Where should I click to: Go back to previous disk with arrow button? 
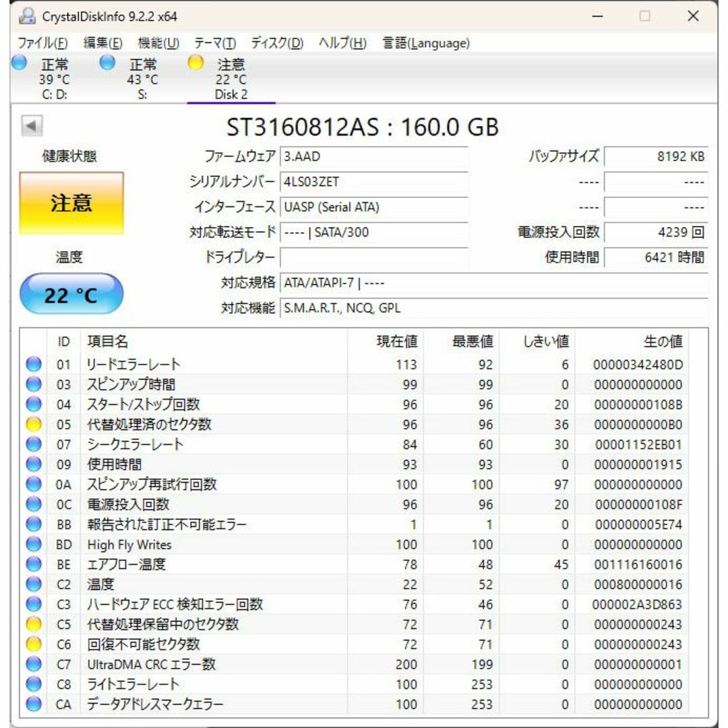[32, 126]
